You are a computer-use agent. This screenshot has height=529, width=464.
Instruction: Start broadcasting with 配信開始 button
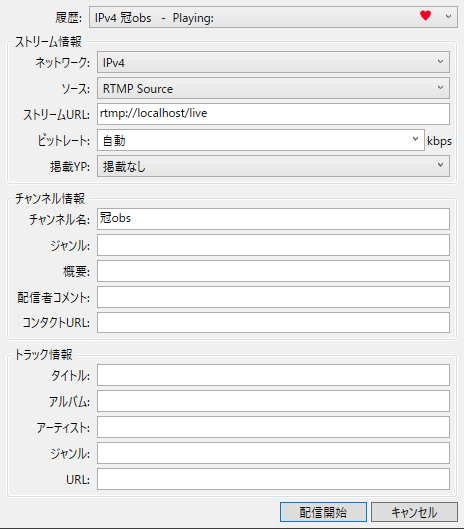pos(323,512)
